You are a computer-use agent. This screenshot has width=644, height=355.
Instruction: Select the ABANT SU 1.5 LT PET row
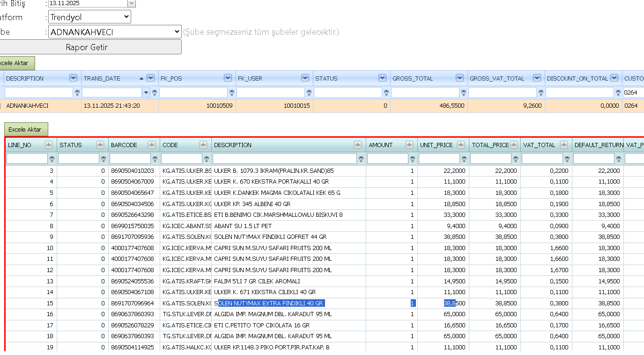click(x=325, y=226)
